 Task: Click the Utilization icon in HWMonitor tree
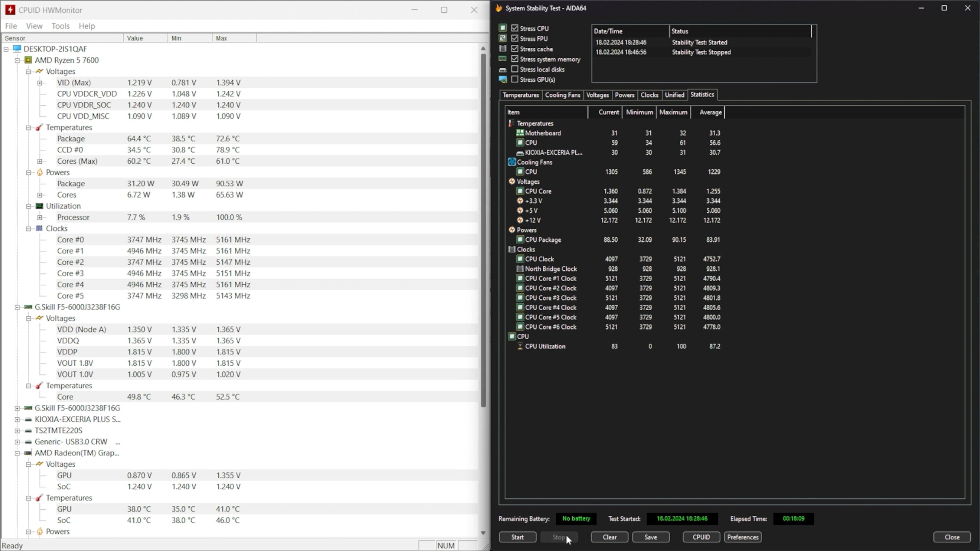(x=39, y=206)
